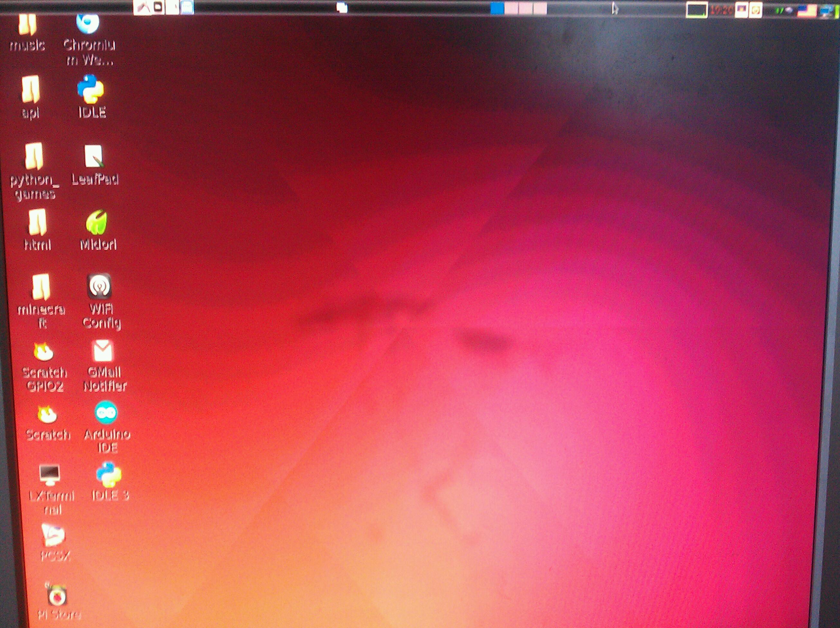Launch IDLE 3 Python icon

109,475
